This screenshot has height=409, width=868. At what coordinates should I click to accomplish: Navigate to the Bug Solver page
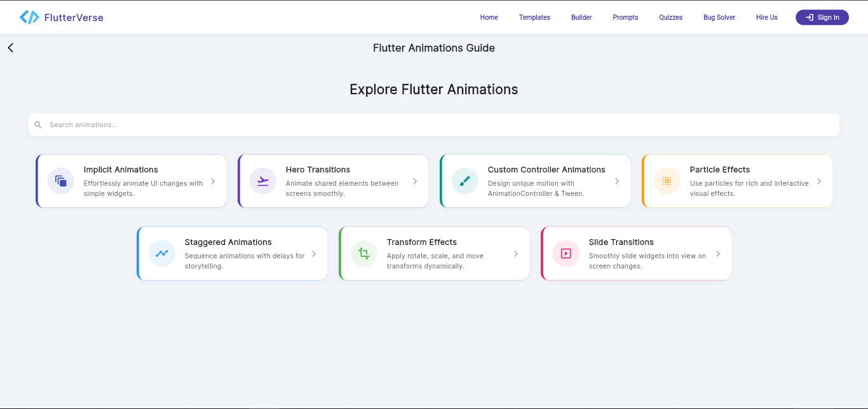click(x=719, y=17)
